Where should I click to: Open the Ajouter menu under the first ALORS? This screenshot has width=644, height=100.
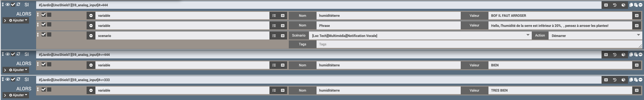tap(18, 21)
